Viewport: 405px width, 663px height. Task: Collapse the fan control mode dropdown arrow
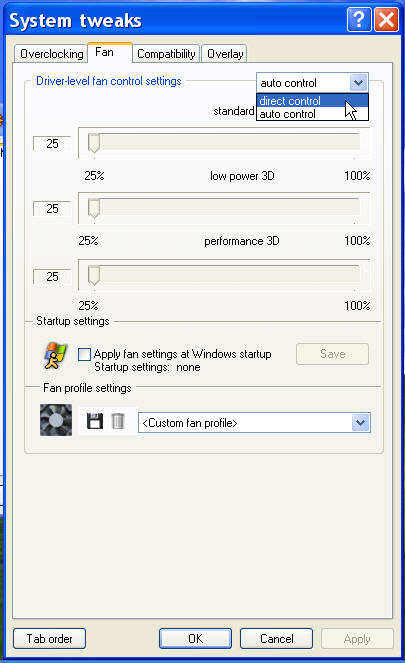point(358,82)
